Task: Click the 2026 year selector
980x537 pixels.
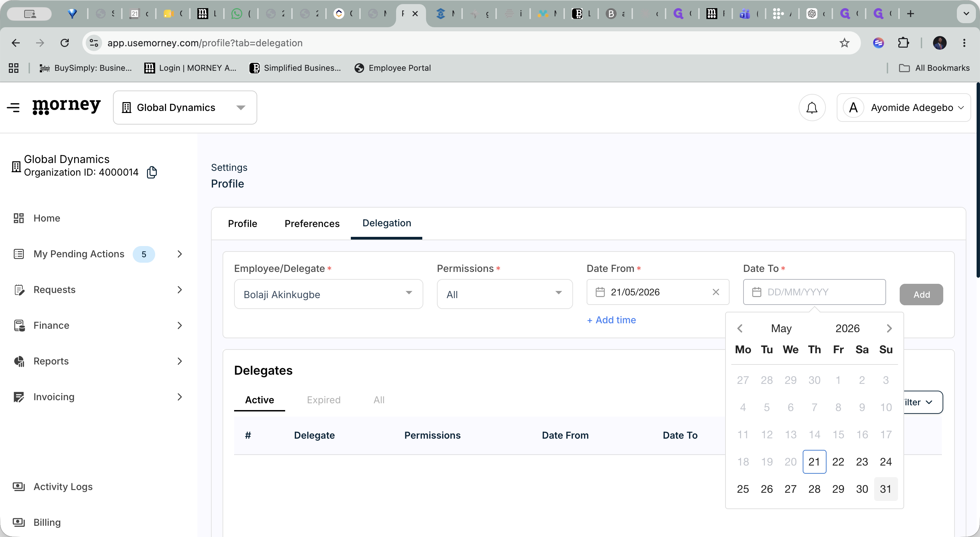Action: 847,328
